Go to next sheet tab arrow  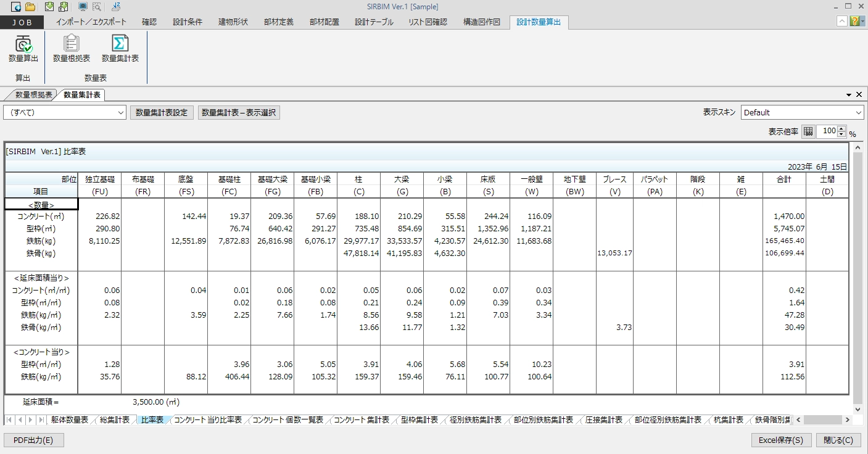pyautogui.click(x=30, y=420)
